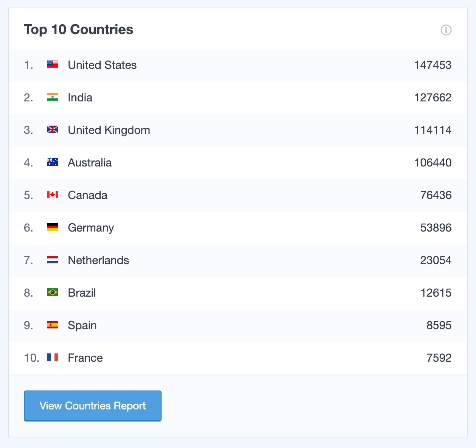Click the France flag icon
This screenshot has height=448, width=476.
tap(53, 358)
